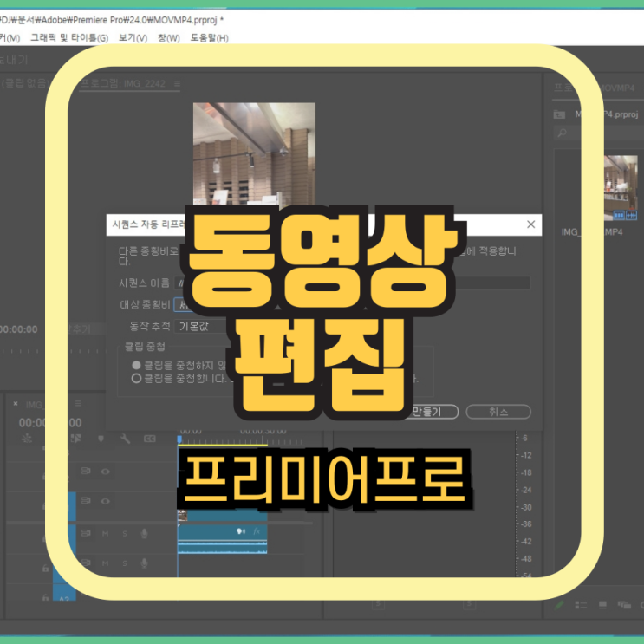This screenshot has width=644, height=644.
Task: Open the 그래픽 및 타이틀(G) menu
Action: click(69, 38)
